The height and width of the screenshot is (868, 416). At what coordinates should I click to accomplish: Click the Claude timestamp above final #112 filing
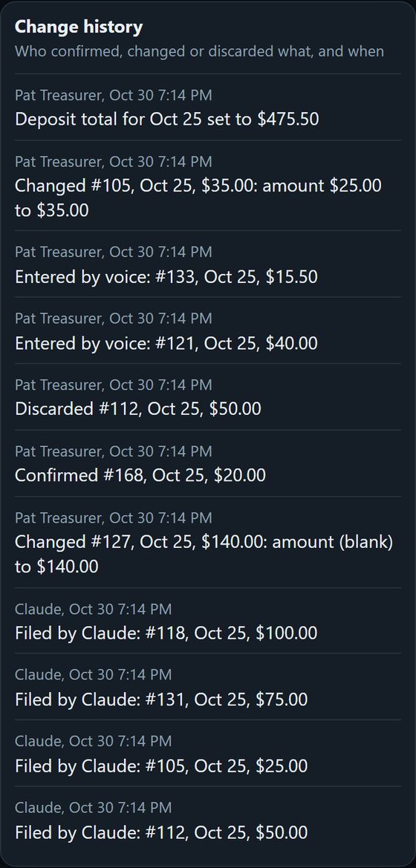pyautogui.click(x=94, y=807)
